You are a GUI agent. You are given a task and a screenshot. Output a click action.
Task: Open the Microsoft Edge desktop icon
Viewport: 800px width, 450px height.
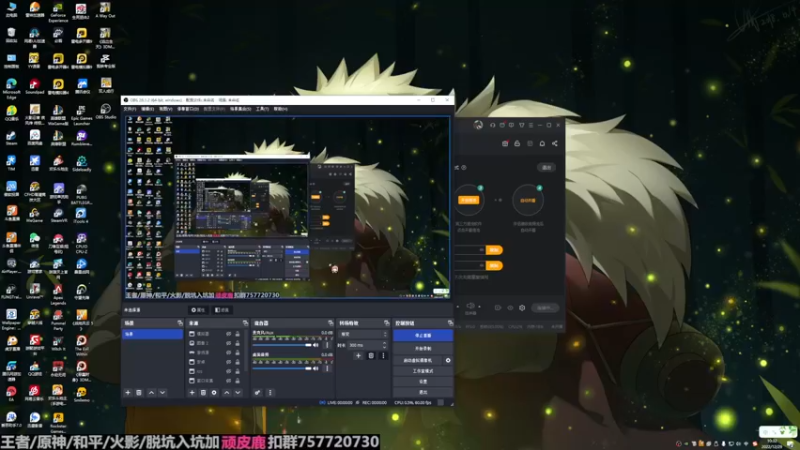coord(11,88)
